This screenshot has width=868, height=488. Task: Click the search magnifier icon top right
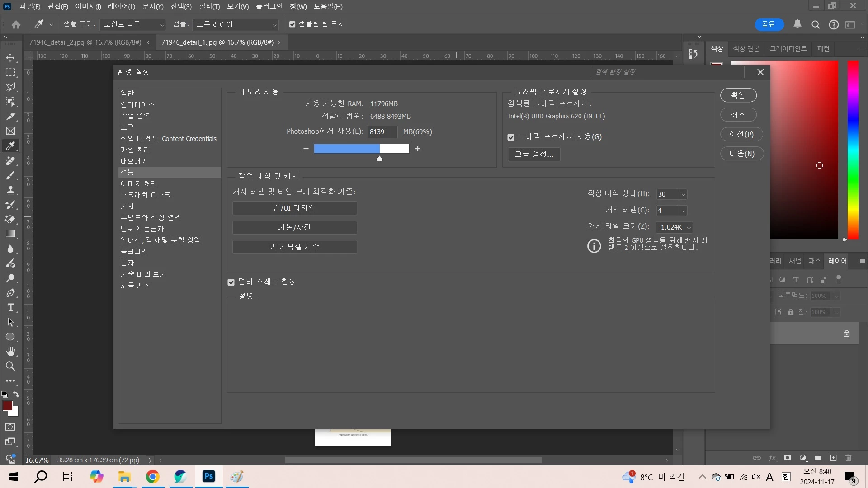tap(816, 25)
